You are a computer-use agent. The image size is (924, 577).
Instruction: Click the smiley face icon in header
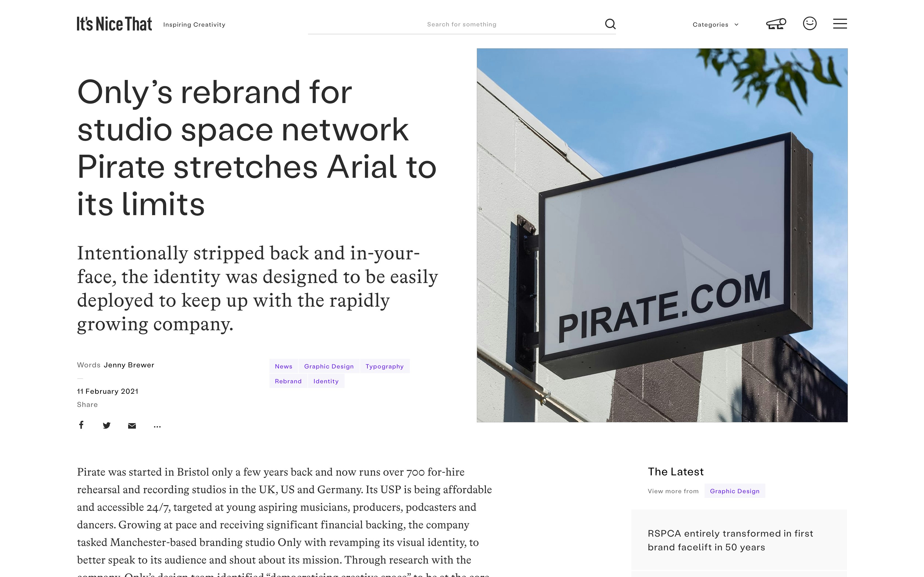coord(809,24)
